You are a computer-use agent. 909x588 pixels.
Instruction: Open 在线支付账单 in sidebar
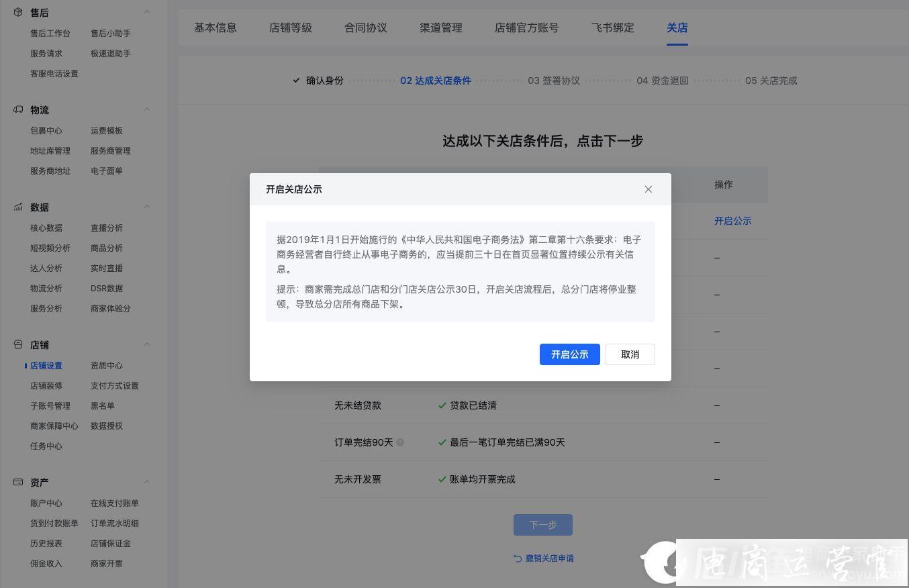point(115,503)
